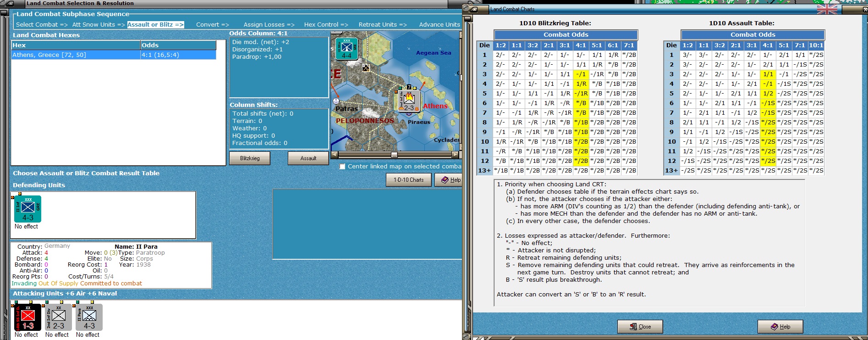The height and width of the screenshot is (340, 868).
Task: Click the Combat Odds header of Assault Table
Action: click(x=753, y=35)
